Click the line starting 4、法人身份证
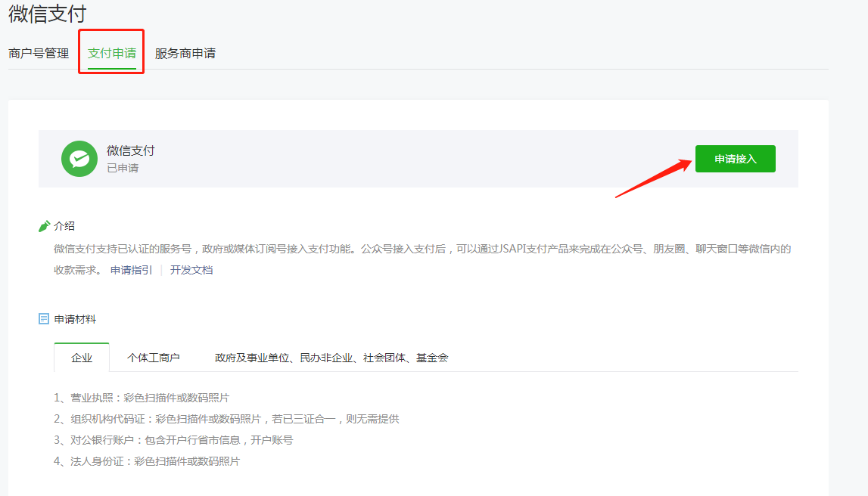The image size is (868, 496). point(147,461)
